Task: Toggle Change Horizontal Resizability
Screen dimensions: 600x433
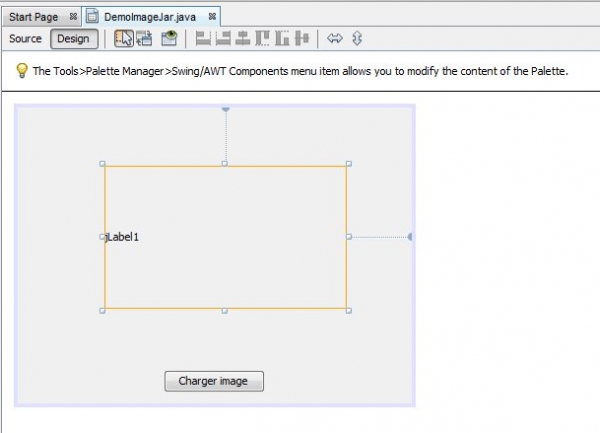Action: click(335, 39)
